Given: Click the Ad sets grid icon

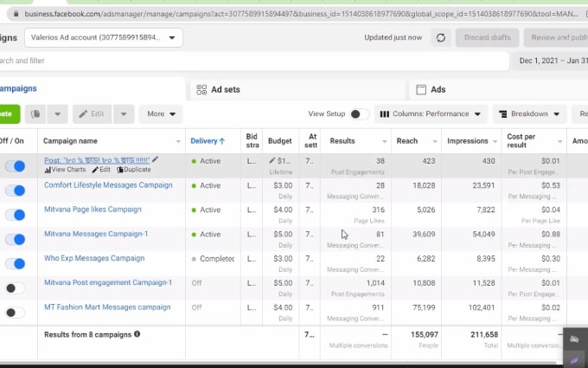Looking at the screenshot, I should coord(201,89).
